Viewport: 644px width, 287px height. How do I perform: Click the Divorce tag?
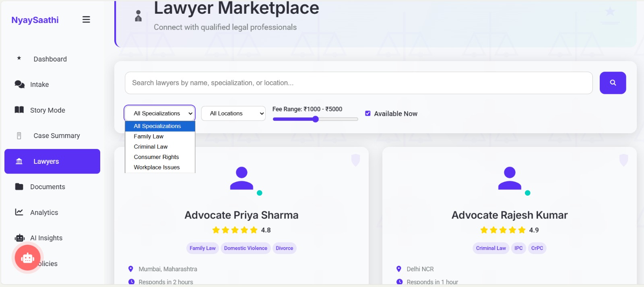pyautogui.click(x=284, y=248)
